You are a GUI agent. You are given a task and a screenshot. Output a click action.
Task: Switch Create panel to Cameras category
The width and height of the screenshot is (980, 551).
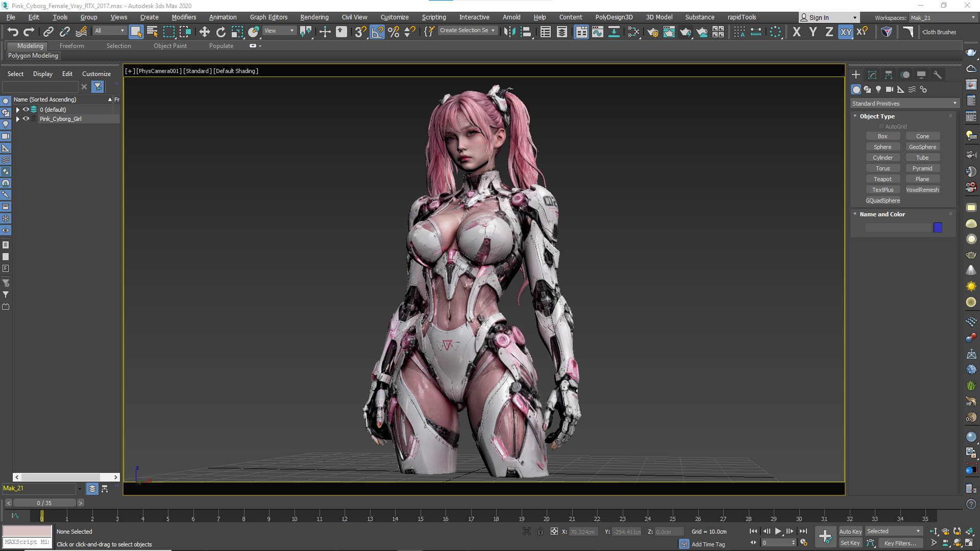[x=890, y=89]
